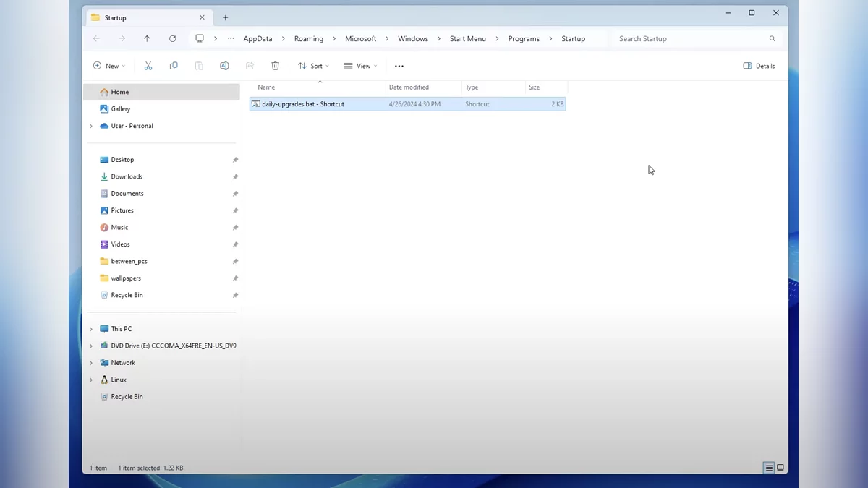Refresh the folder view with the refresh icon
Image resolution: width=868 pixels, height=488 pixels.
pyautogui.click(x=172, y=38)
